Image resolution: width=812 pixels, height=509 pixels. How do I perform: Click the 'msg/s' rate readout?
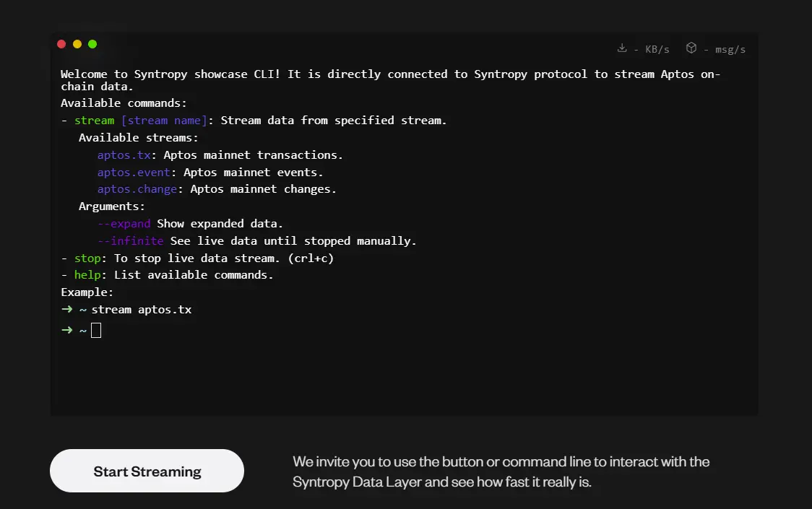[x=730, y=49]
